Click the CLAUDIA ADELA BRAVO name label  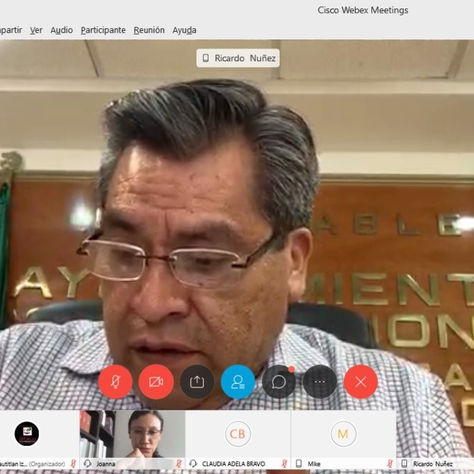234,464
